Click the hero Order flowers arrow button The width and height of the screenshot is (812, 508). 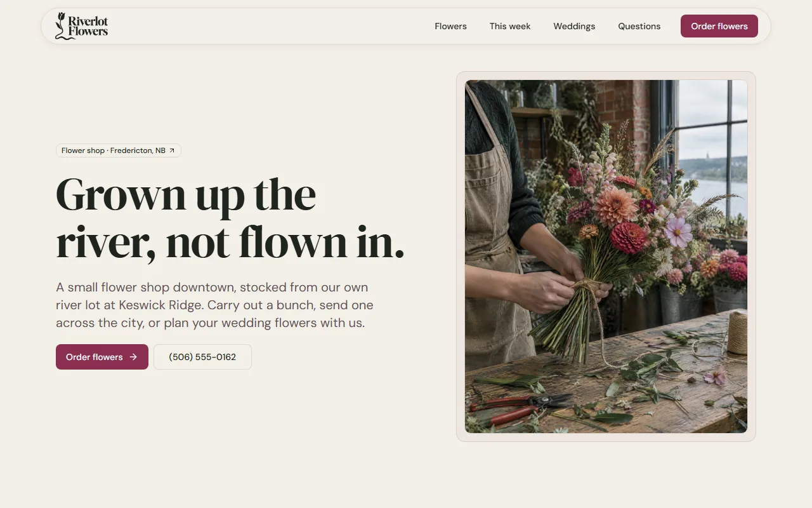point(102,357)
